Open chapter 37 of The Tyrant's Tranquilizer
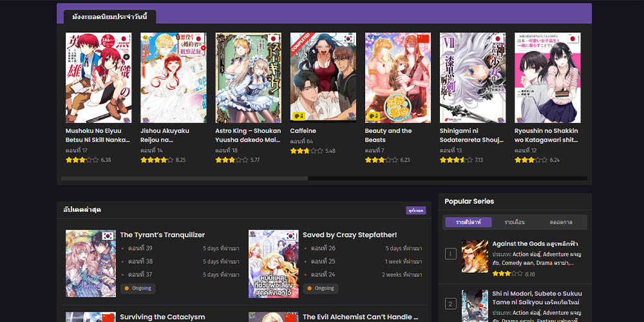This screenshot has width=644, height=322. pyautogui.click(x=140, y=274)
